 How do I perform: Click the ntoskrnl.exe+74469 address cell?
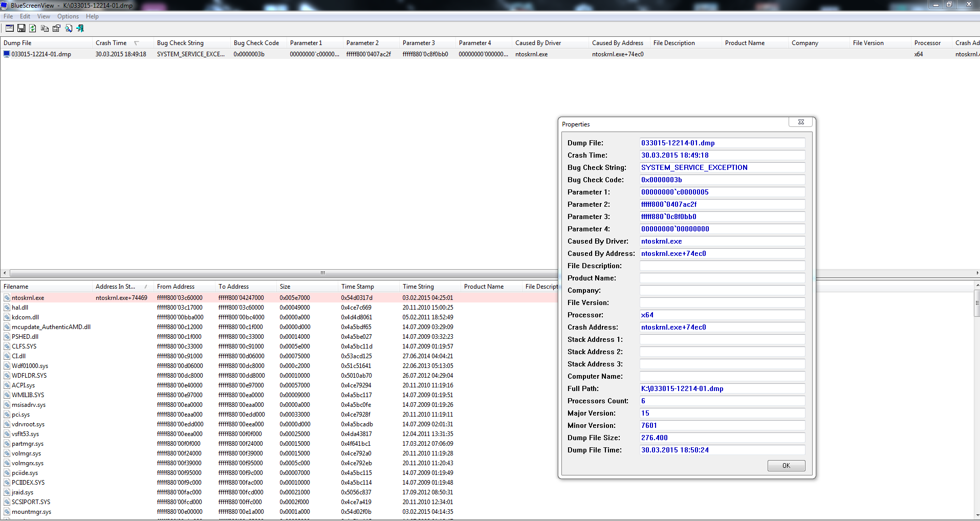121,298
